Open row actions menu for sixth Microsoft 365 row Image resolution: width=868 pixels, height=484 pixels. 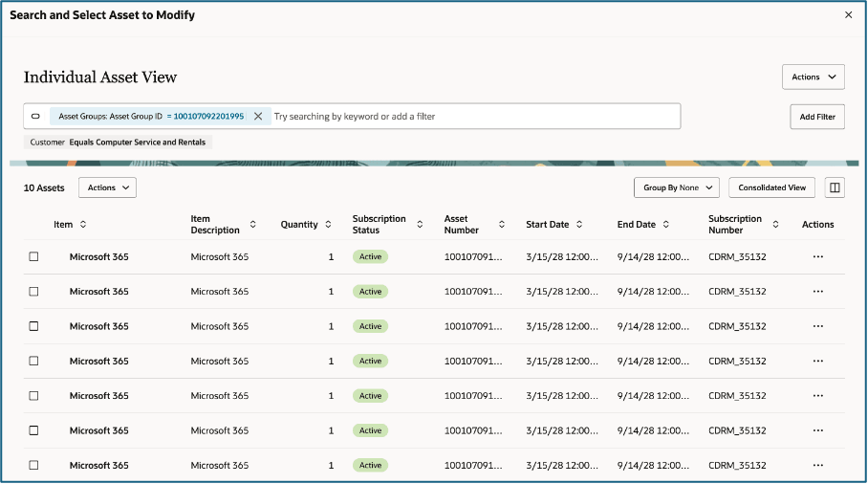pos(818,430)
